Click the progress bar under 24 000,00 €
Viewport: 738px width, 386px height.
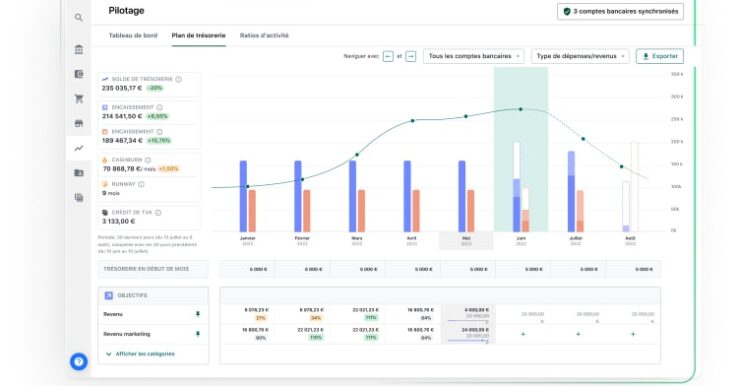pyautogui.click(x=468, y=340)
